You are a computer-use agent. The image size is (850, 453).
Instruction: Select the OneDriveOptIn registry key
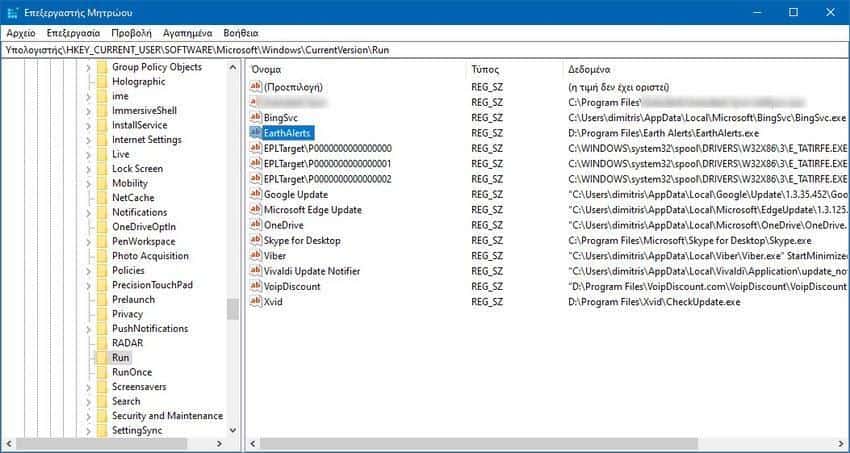click(x=144, y=227)
